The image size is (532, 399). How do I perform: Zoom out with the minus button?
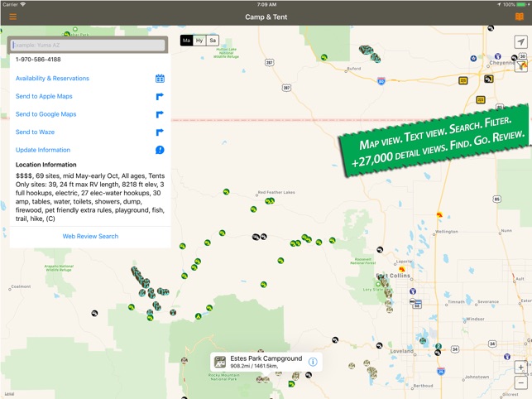tap(520, 382)
